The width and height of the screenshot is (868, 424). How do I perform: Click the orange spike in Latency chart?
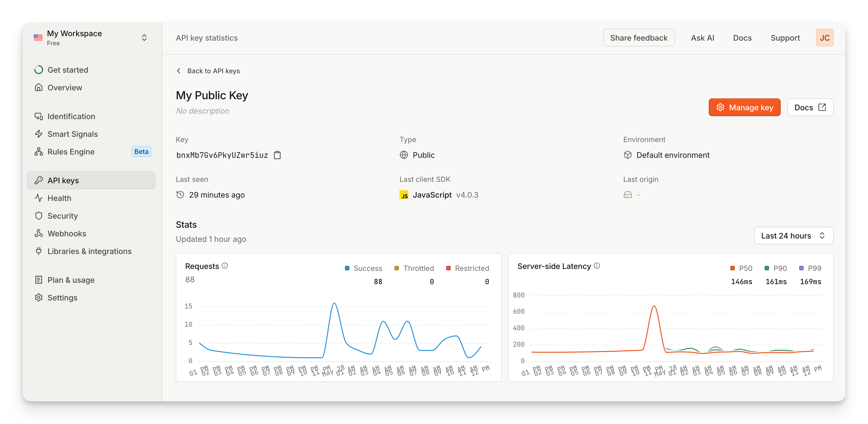click(x=654, y=306)
